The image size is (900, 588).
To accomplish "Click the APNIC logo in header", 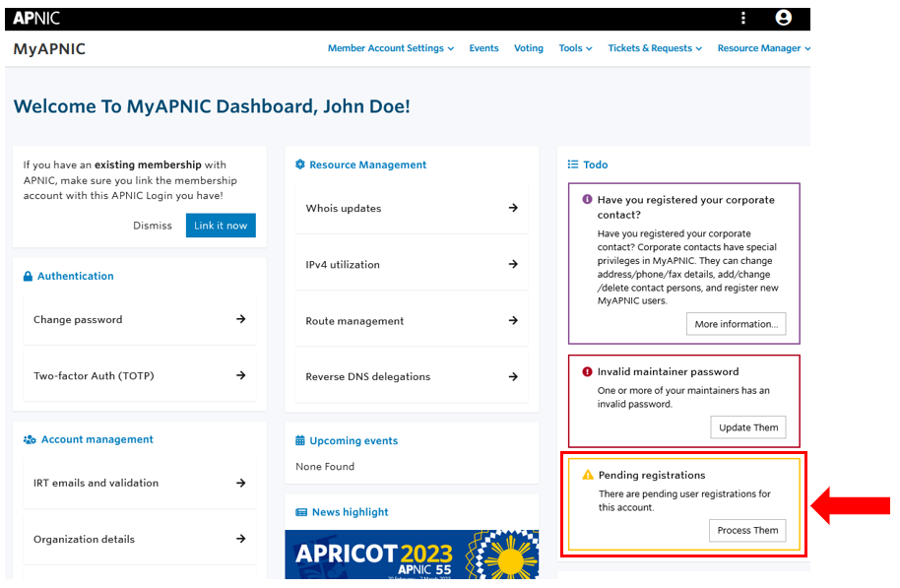I will point(36,18).
